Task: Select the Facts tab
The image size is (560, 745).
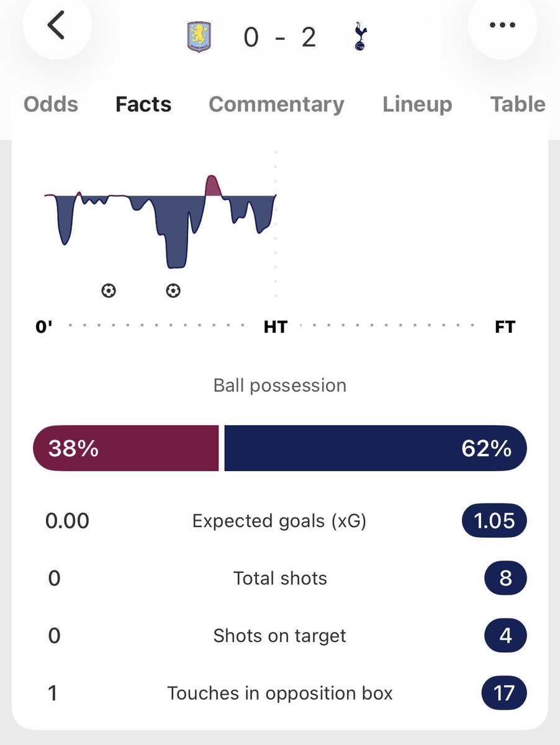Action: click(143, 104)
